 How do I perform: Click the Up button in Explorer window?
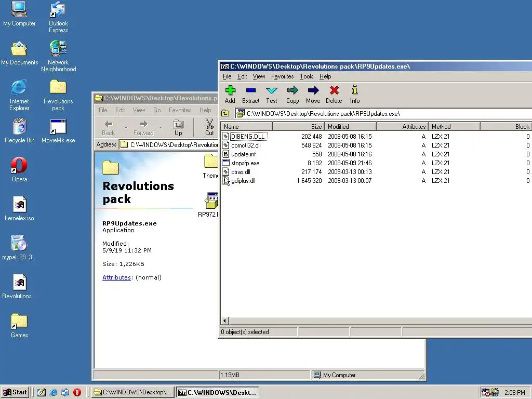(x=178, y=128)
